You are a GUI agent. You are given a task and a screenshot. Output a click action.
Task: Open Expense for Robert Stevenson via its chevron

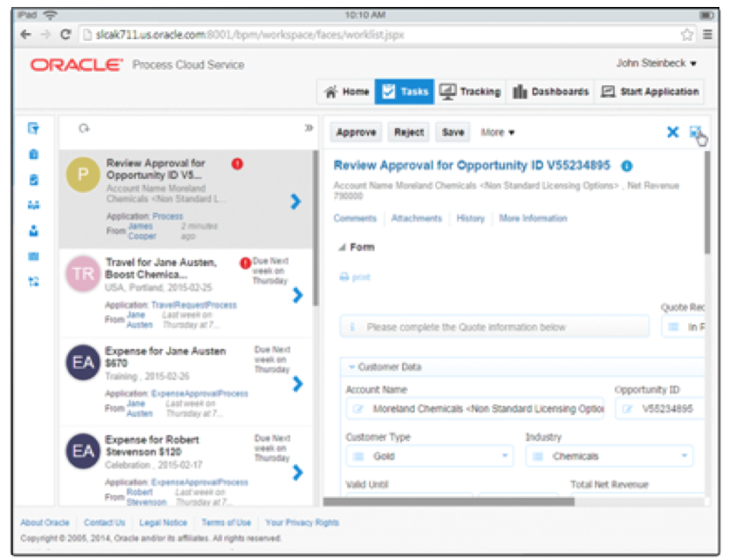(x=297, y=473)
